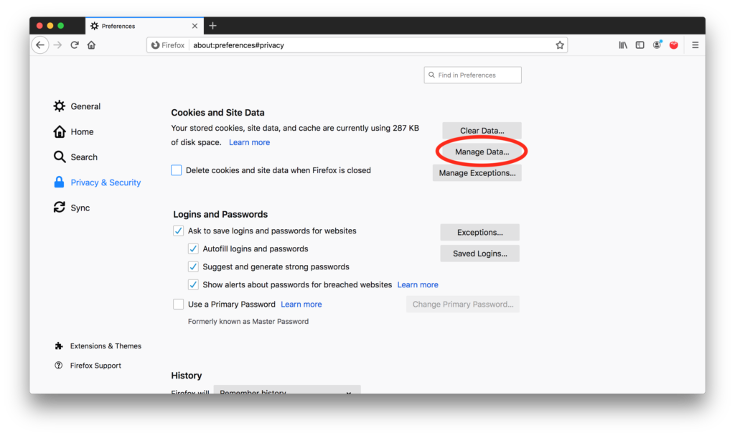Open the Sync preferences section

(80, 208)
